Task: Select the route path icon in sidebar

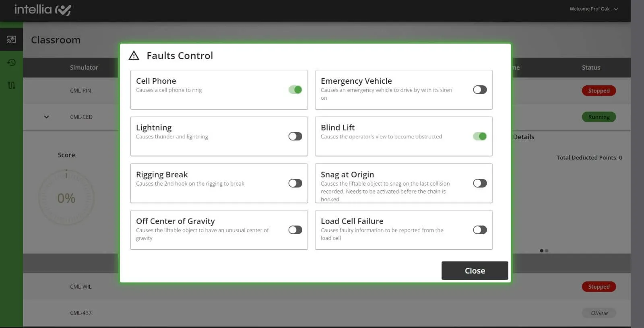Action: 11,85
